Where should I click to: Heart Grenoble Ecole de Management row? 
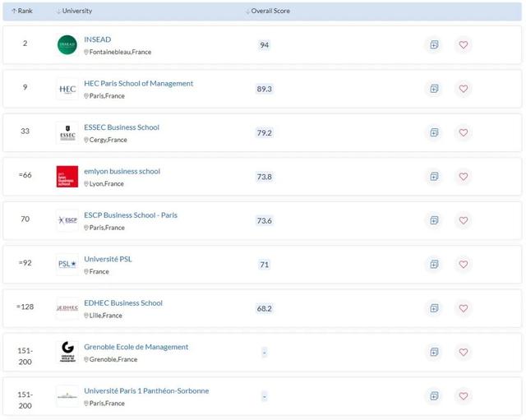pos(464,353)
